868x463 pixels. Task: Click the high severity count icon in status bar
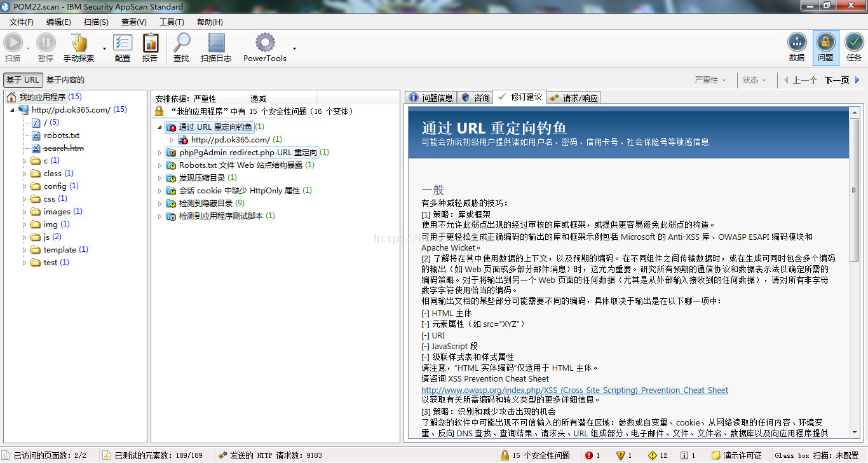click(590, 455)
